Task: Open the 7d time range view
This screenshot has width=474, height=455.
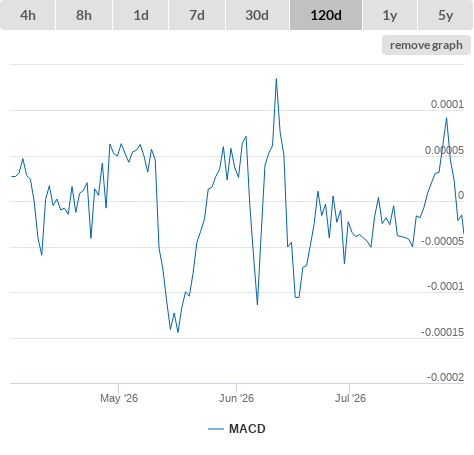Action: 197,15
